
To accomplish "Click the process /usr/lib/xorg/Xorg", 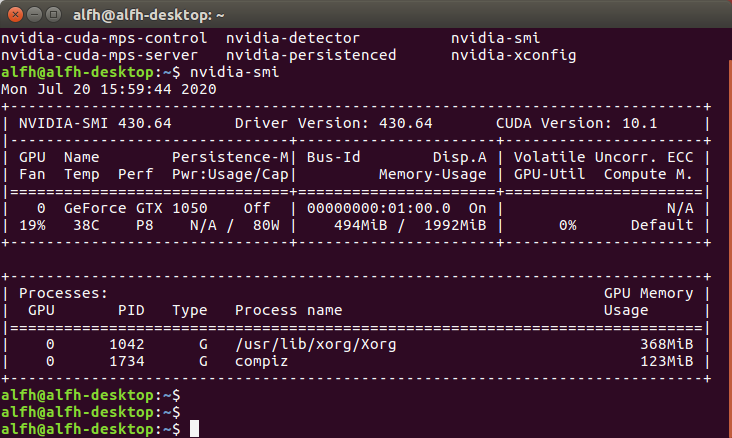I will [316, 344].
